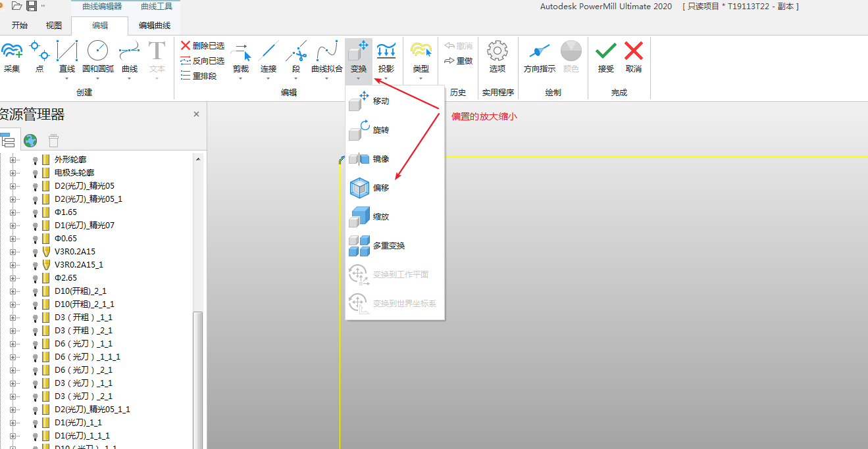Toggle lightbulb for Φ0.65
Image resolution: width=868 pixels, height=449 pixels.
coord(35,239)
